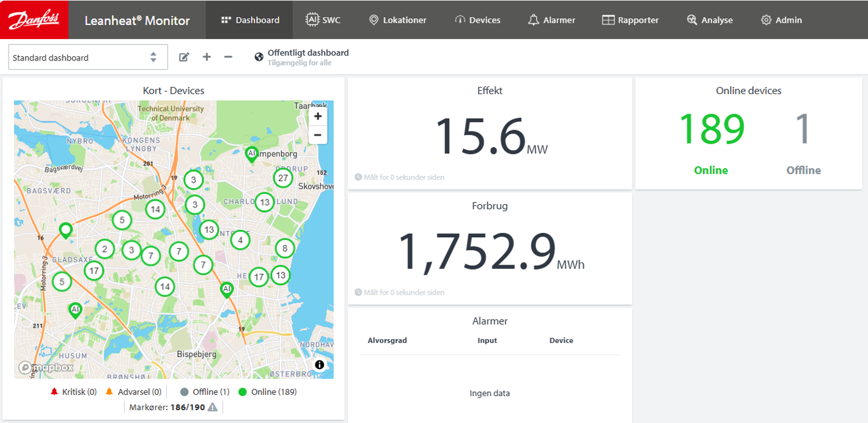Click the minus icon to remove dashboard
The width and height of the screenshot is (868, 423).
point(228,57)
